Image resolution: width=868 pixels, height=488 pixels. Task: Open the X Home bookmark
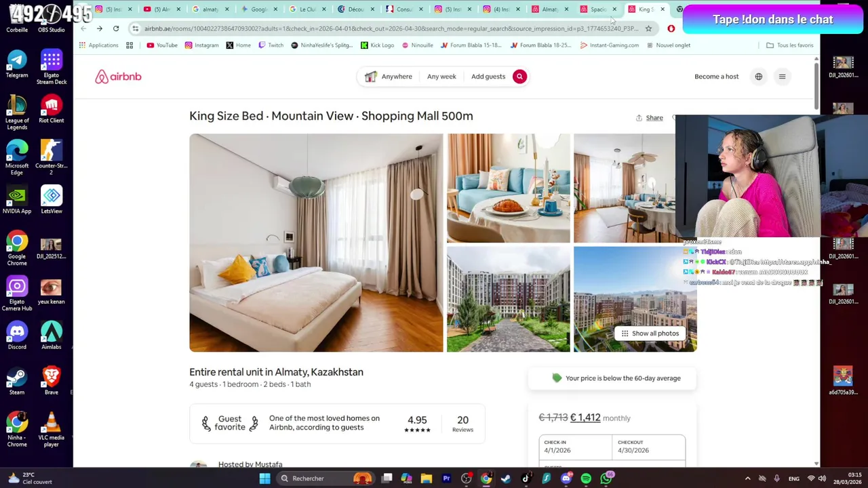point(239,45)
